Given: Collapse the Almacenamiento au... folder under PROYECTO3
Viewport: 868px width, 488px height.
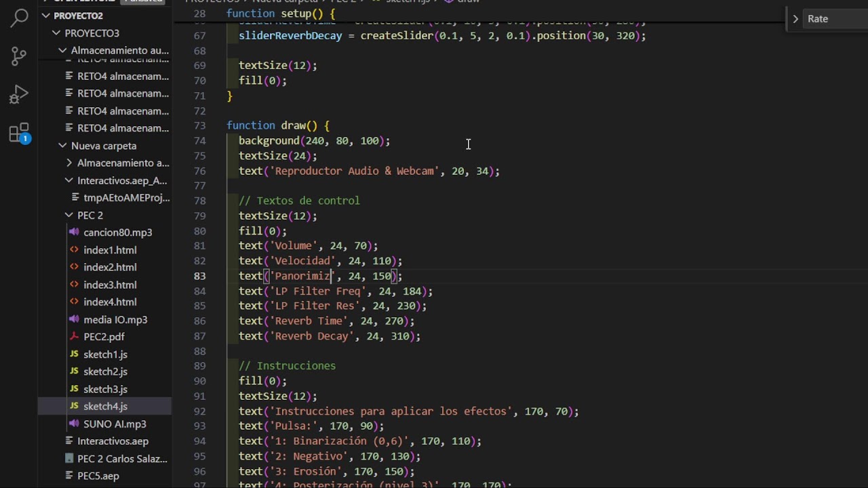Looking at the screenshot, I should click(62, 50).
